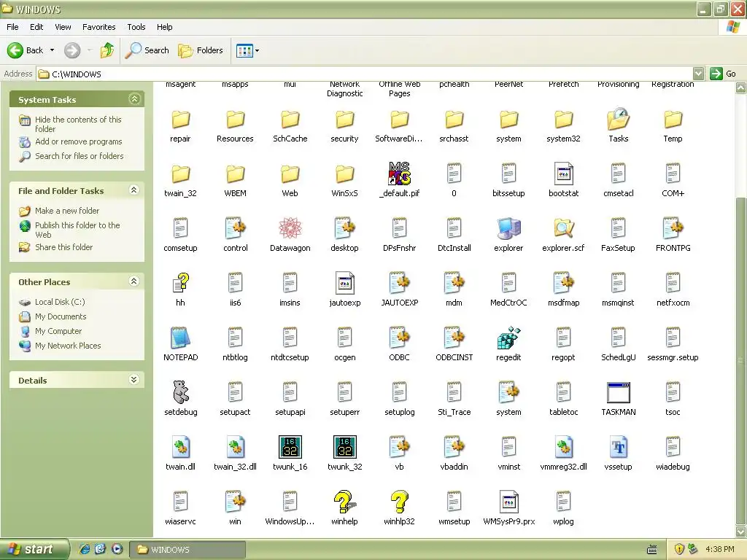The width and height of the screenshot is (747, 560).
Task: Click the Up folder toolbar icon
Action: [x=107, y=50]
